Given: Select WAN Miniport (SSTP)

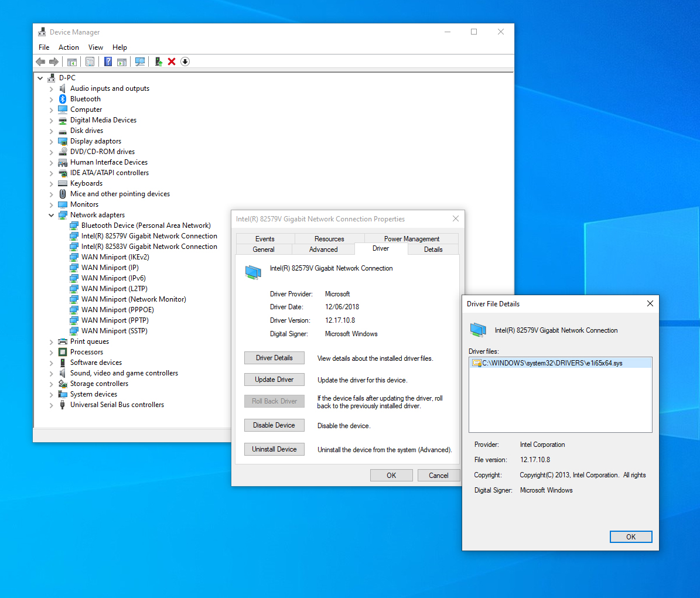Looking at the screenshot, I should coord(114,331).
